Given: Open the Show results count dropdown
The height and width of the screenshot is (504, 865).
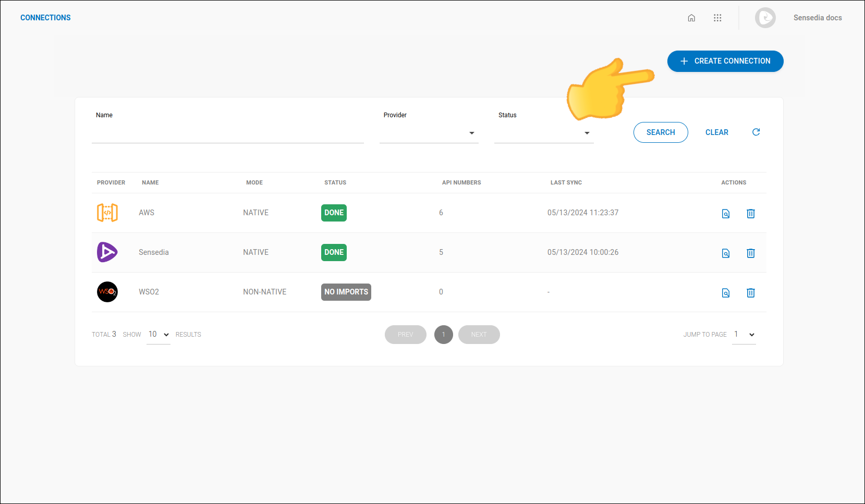Looking at the screenshot, I should click(x=158, y=334).
